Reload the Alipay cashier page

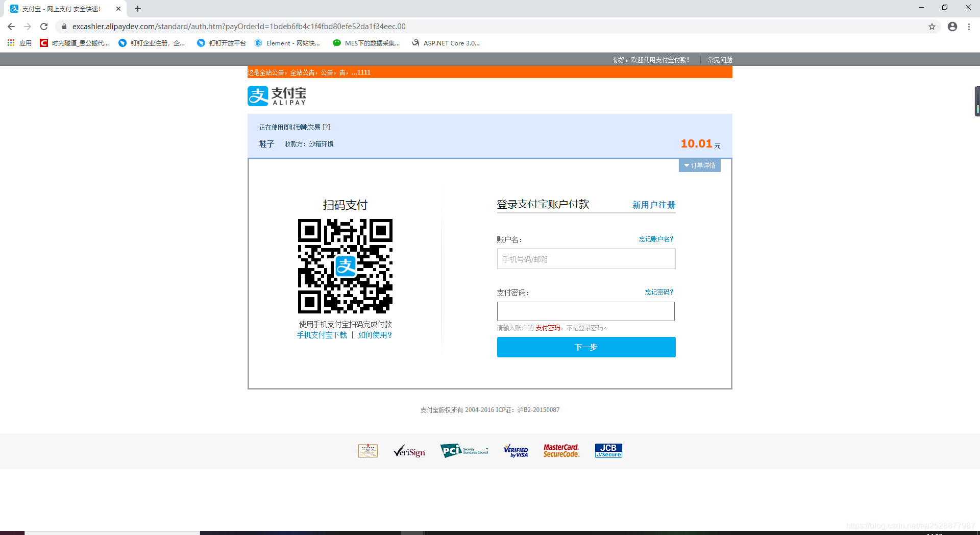click(44, 27)
